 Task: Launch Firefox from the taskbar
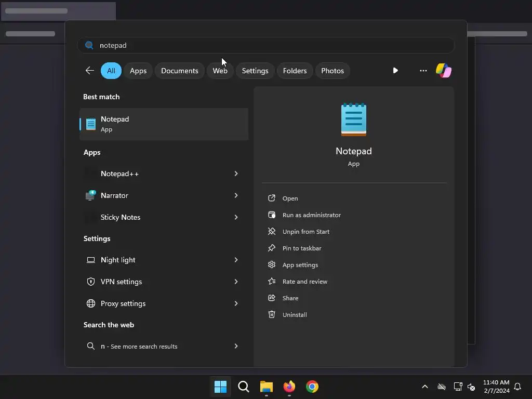coord(289,387)
